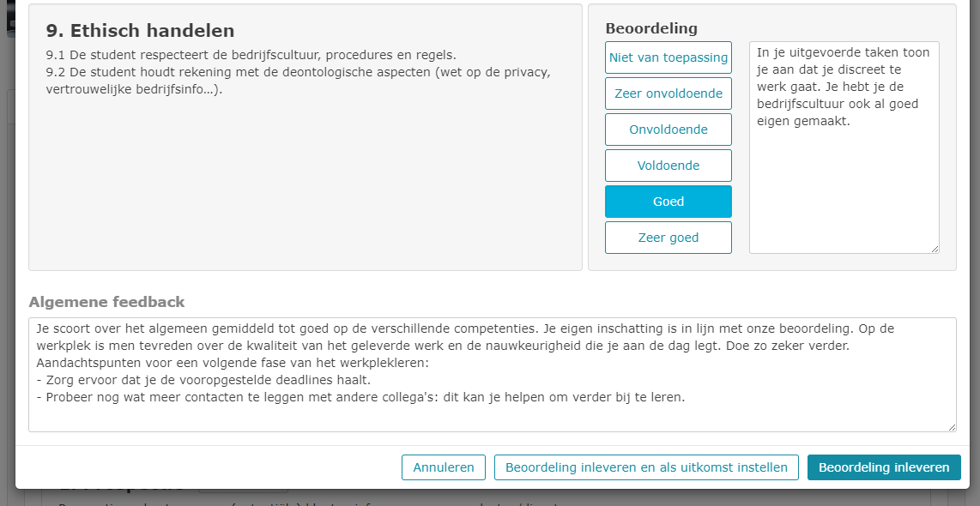Place cursor in the 'Zorg ervoor dat je' deadlines line
This screenshot has width=980, height=506.
click(x=203, y=380)
